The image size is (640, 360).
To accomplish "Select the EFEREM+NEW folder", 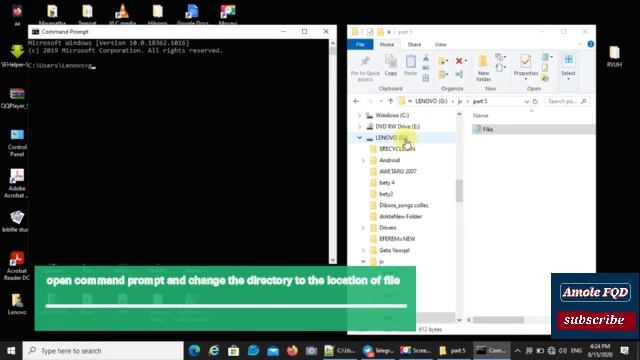I will click(x=397, y=239).
